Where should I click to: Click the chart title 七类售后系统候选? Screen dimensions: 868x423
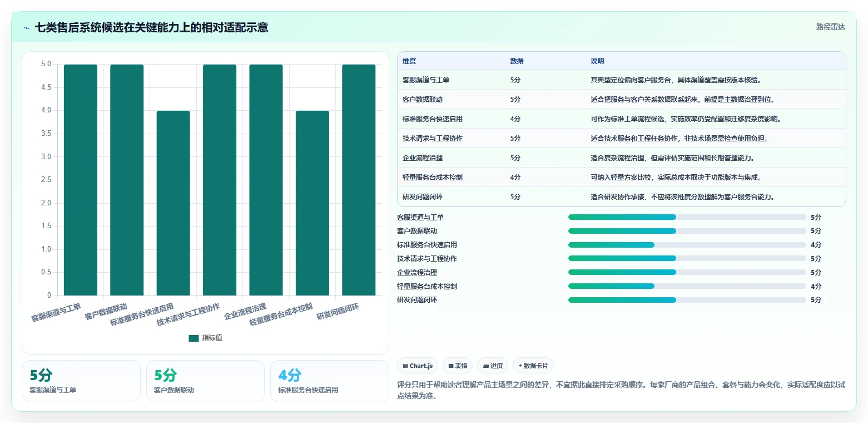click(151, 27)
